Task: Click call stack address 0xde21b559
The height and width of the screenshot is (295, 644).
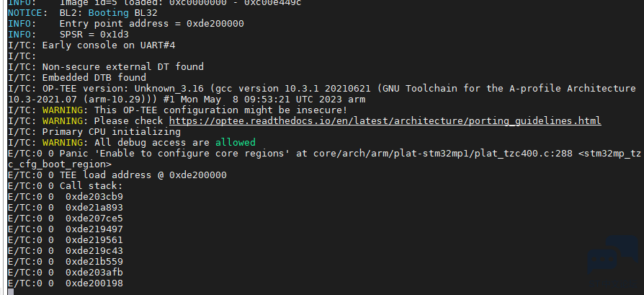Action: coord(94,262)
